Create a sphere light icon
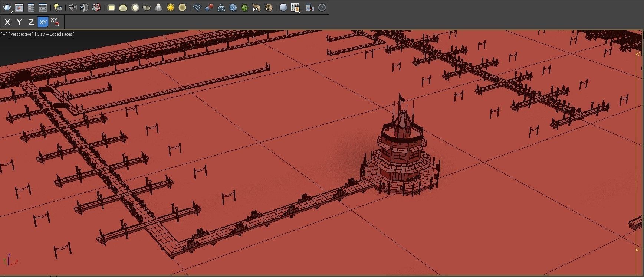Screen dimensions: 644x277 click(135, 7)
